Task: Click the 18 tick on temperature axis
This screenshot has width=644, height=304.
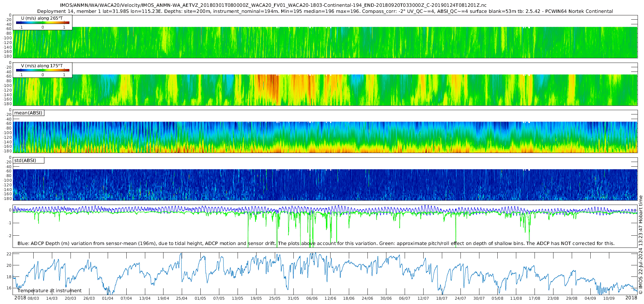Action: coord(9,277)
